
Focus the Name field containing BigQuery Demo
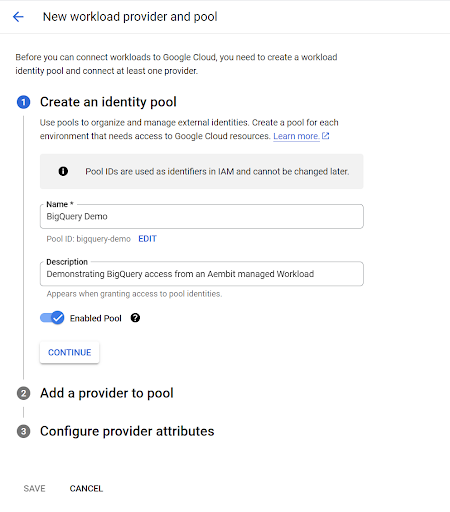pos(202,216)
